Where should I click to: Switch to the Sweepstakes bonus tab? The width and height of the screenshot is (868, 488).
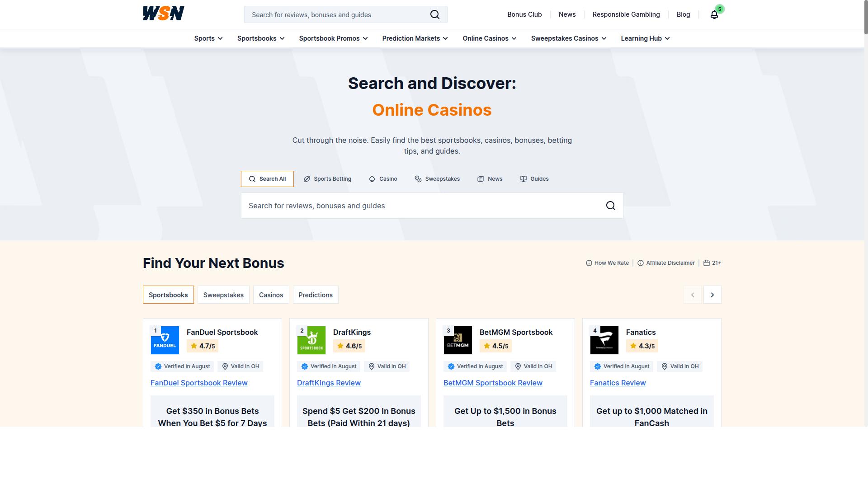point(223,295)
